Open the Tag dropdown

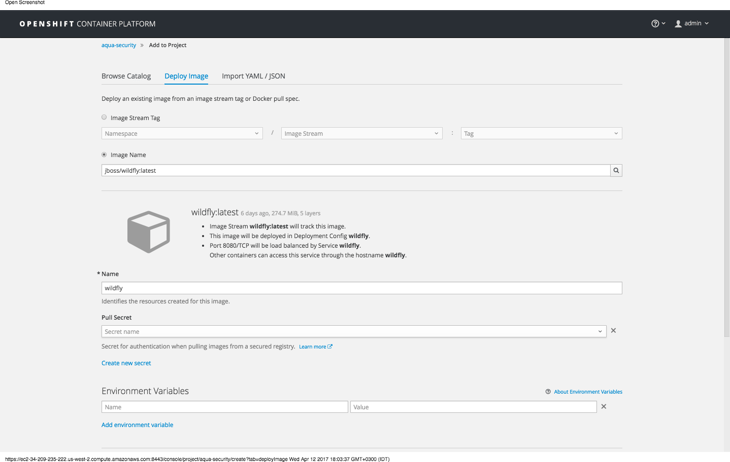[541, 133]
